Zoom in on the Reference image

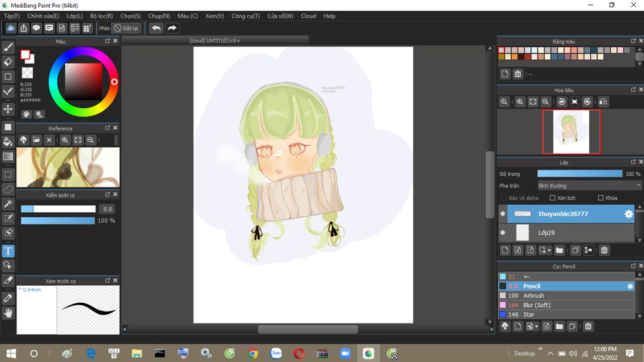(65, 140)
